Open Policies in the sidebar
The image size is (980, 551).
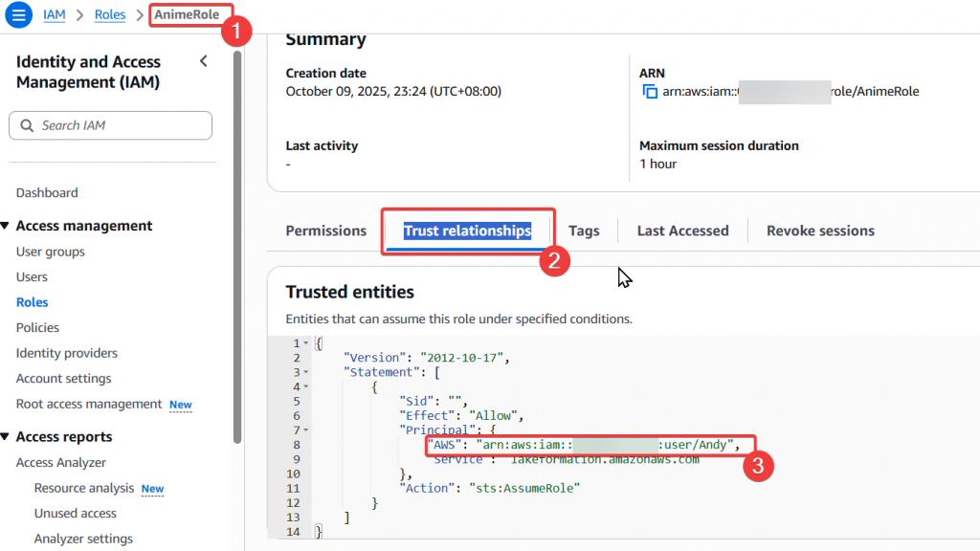pos(37,327)
